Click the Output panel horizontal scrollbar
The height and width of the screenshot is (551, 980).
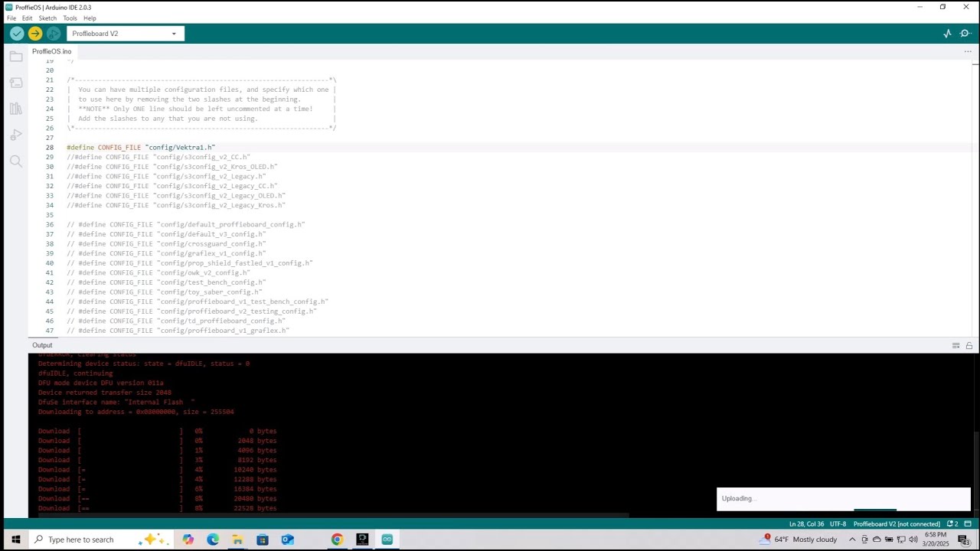[x=333, y=515]
